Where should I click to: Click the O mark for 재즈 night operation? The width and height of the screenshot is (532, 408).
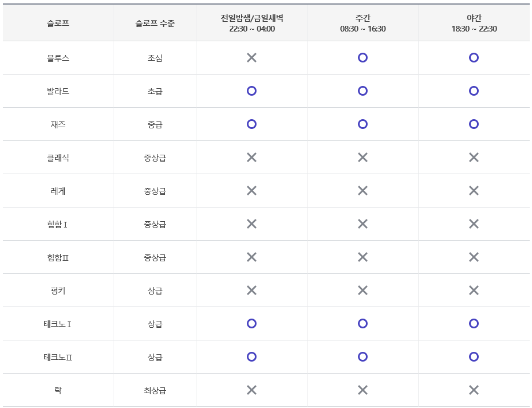click(474, 124)
